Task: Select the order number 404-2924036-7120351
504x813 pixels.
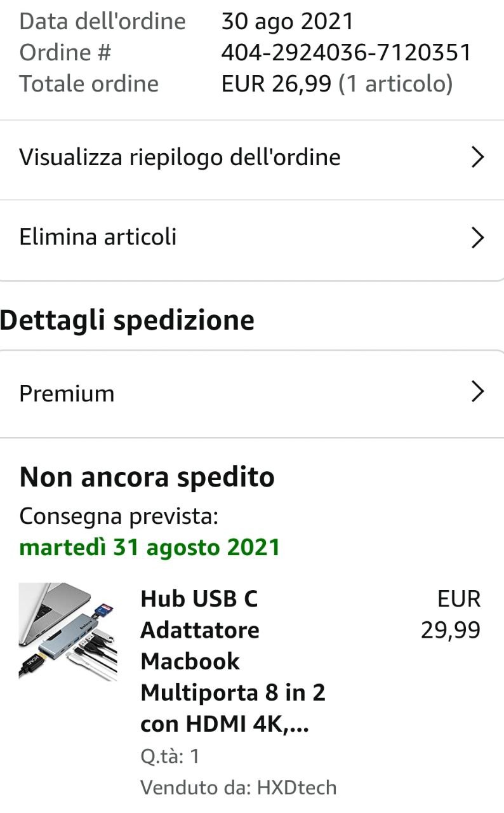Action: (x=347, y=53)
